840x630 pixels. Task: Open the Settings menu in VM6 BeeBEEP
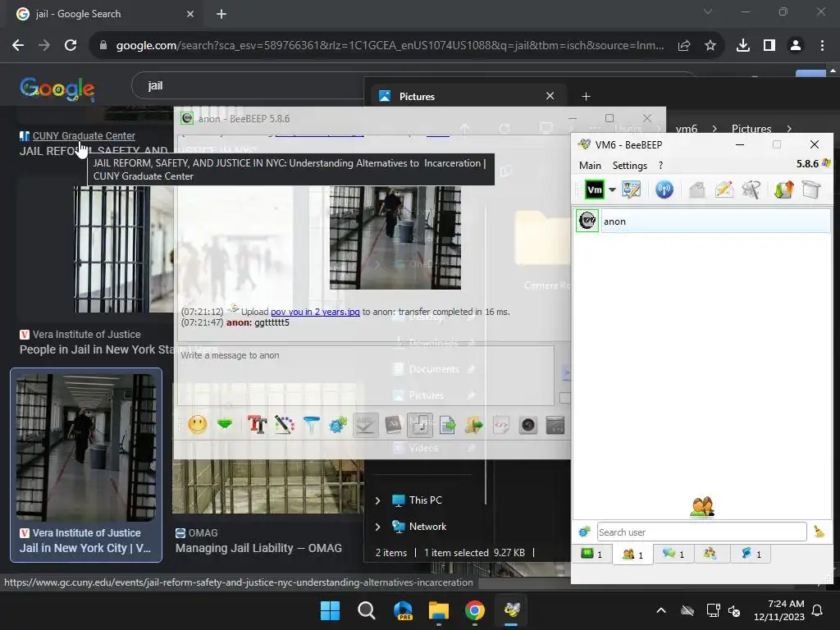click(629, 166)
